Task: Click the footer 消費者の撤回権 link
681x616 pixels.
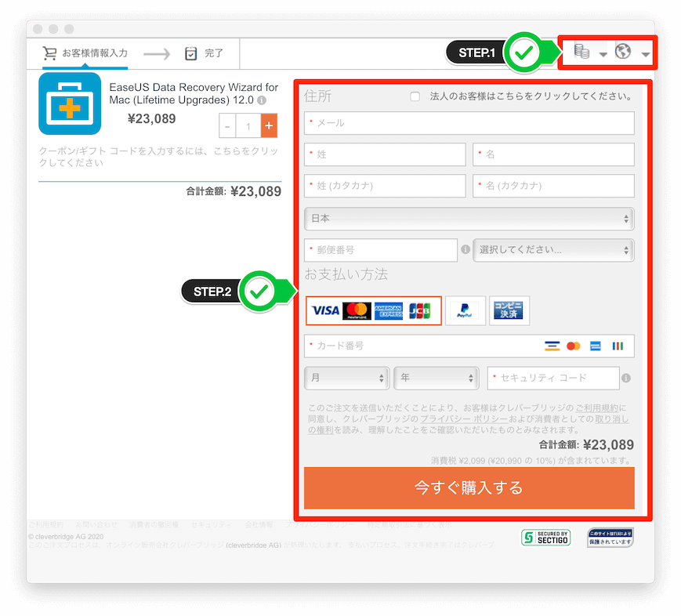Action: (x=154, y=524)
